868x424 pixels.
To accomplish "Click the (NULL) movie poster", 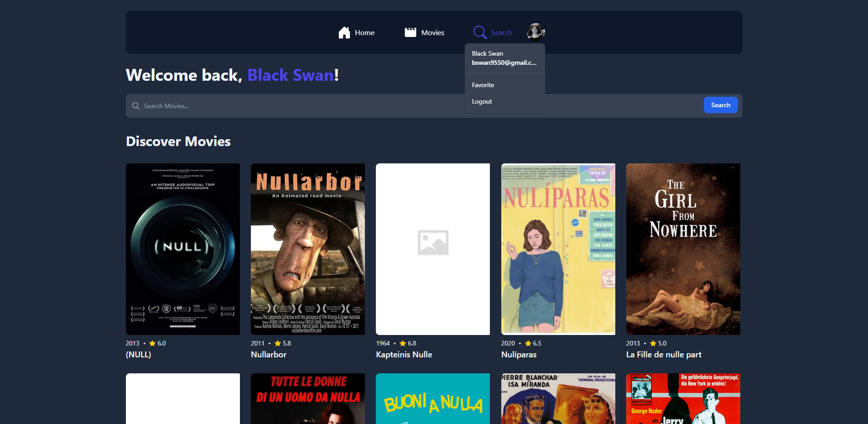I will point(183,249).
